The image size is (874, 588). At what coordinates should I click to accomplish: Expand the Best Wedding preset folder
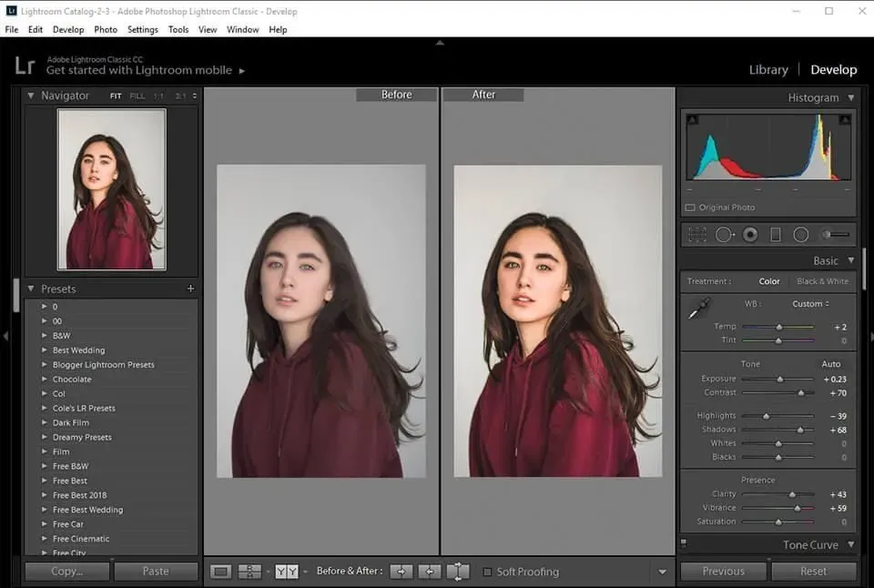(47, 350)
